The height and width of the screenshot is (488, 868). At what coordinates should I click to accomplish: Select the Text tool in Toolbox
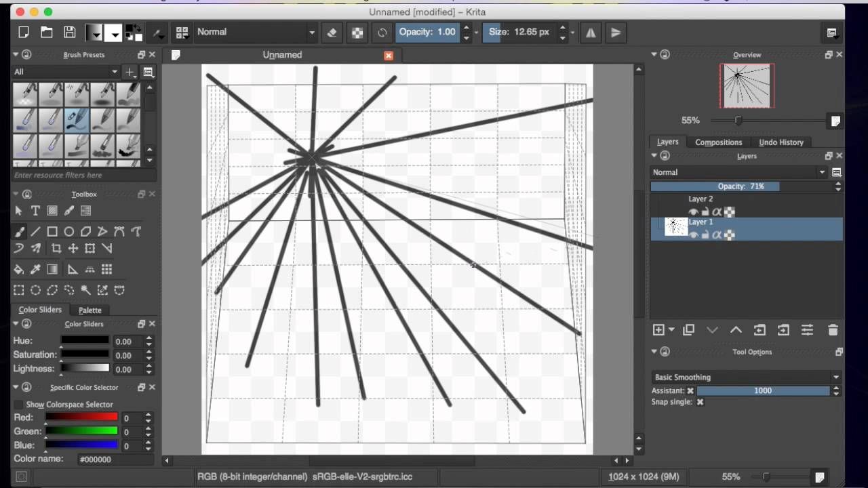[35, 211]
